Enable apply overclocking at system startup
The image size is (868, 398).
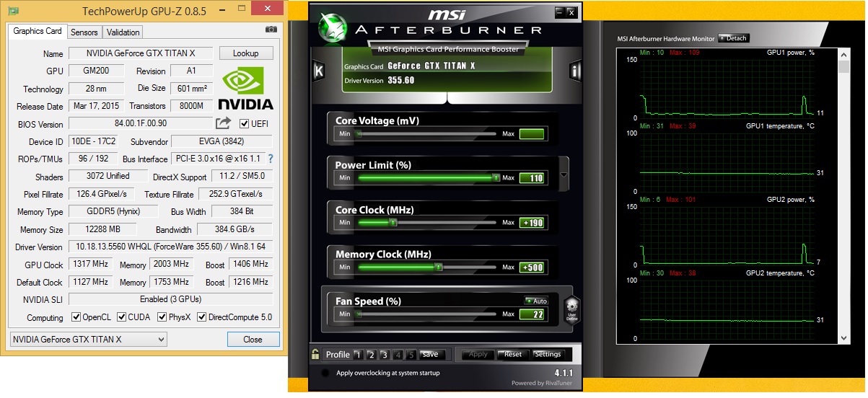[325, 373]
